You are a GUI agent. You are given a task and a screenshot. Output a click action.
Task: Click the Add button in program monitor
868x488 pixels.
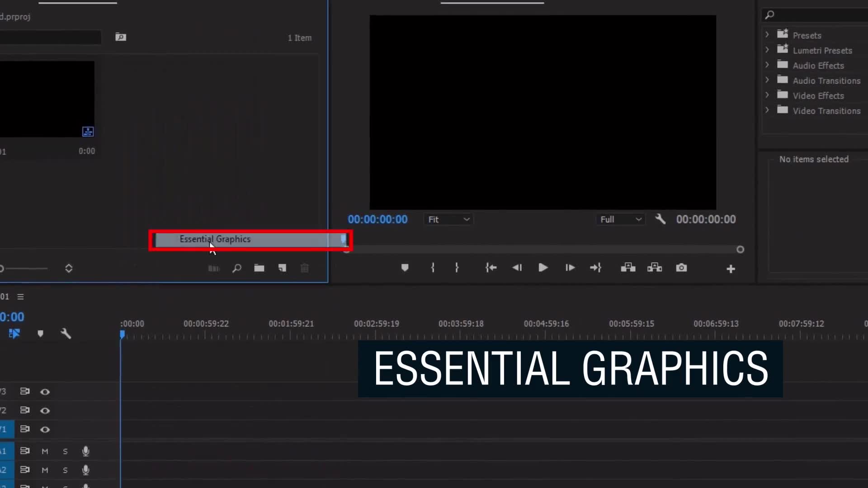[x=730, y=268]
